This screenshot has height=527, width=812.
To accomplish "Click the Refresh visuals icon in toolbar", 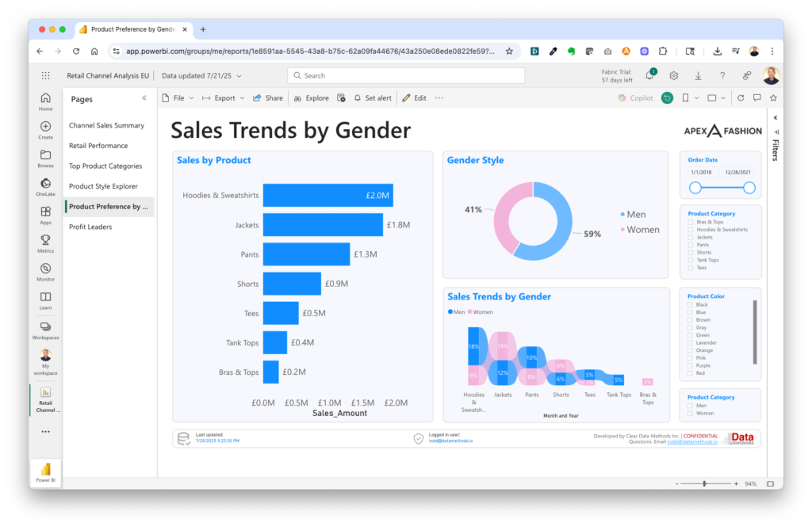I will (x=741, y=98).
